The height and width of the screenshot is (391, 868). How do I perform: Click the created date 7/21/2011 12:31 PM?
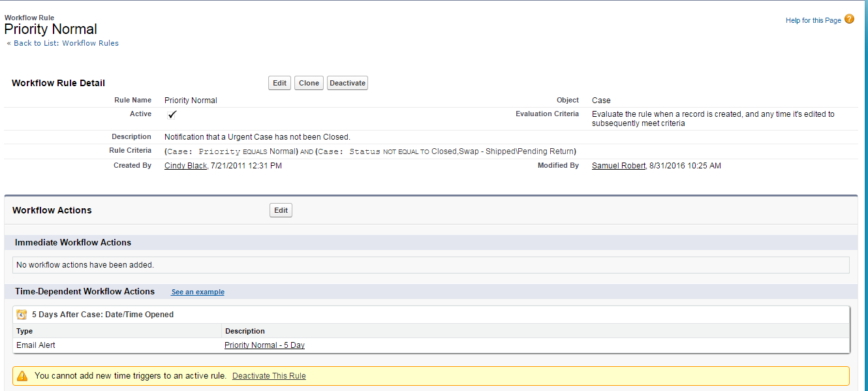tap(247, 166)
